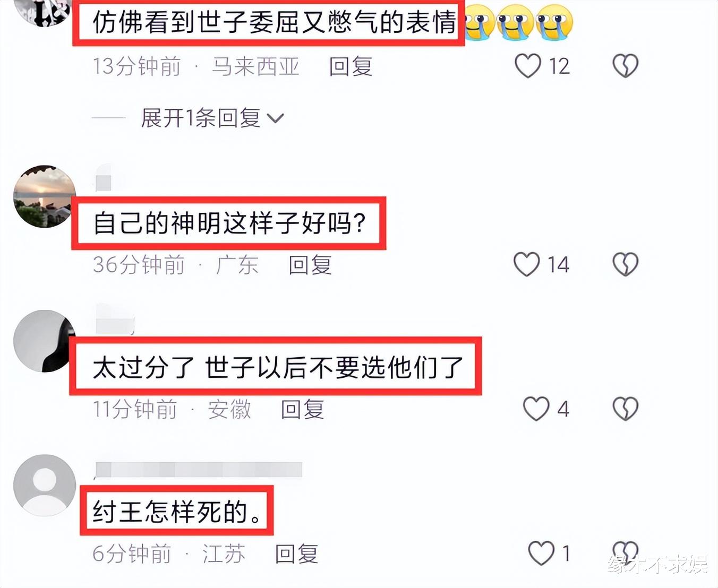The height and width of the screenshot is (588, 718).
Task: Reply to the 6分钟前 Jiangsu comment
Action: point(297,554)
